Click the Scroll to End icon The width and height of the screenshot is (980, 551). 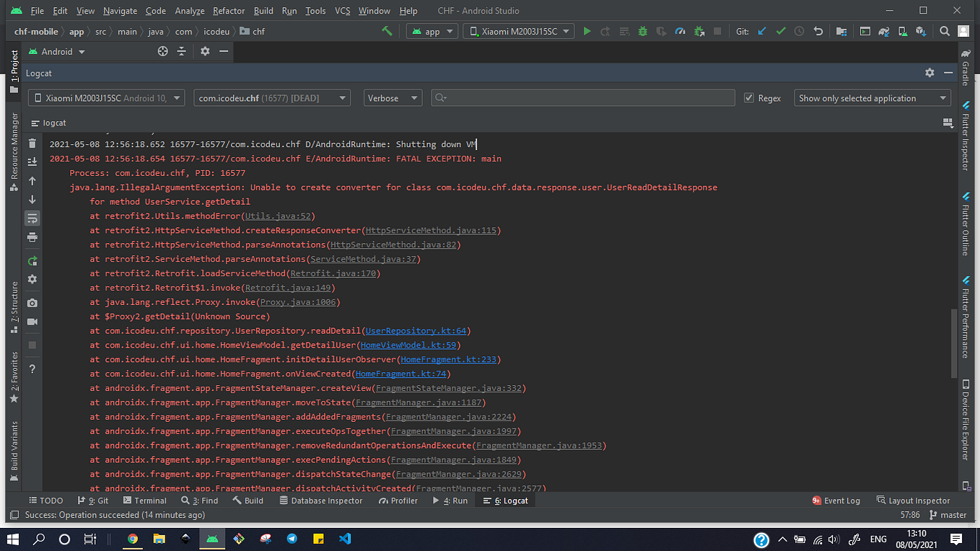pos(32,162)
